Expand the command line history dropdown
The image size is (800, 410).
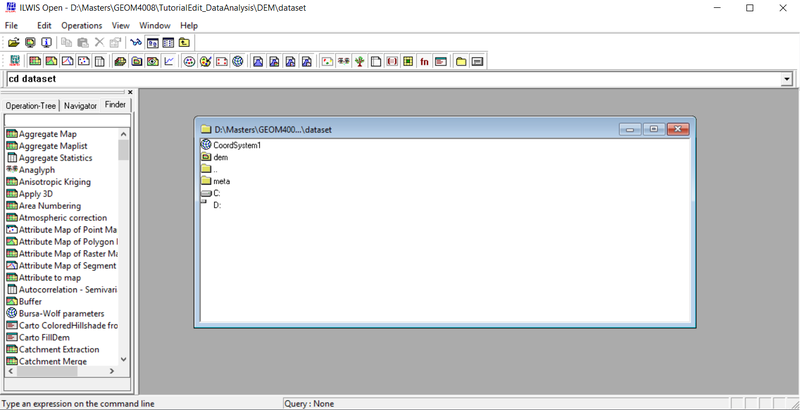788,79
